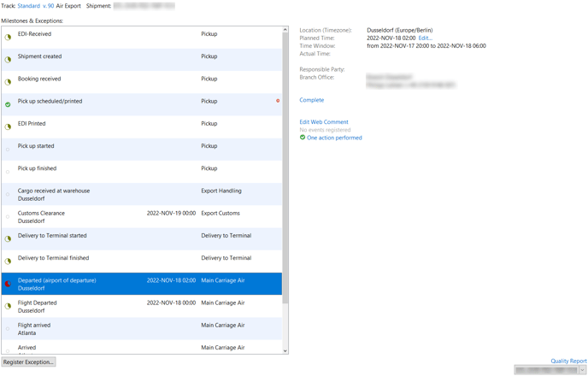Click the Complete link

pyautogui.click(x=312, y=100)
